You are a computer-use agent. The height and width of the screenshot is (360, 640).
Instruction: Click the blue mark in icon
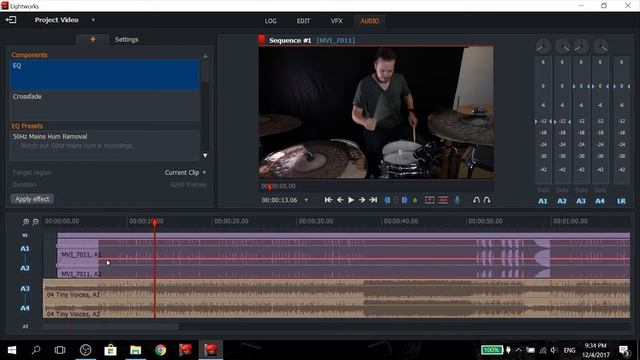(387, 200)
